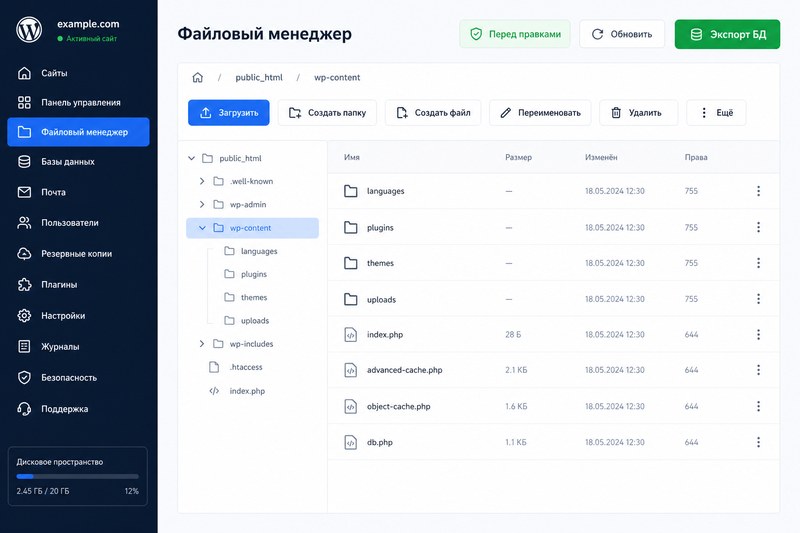Click Создать папку button
The image size is (800, 533).
coord(327,113)
